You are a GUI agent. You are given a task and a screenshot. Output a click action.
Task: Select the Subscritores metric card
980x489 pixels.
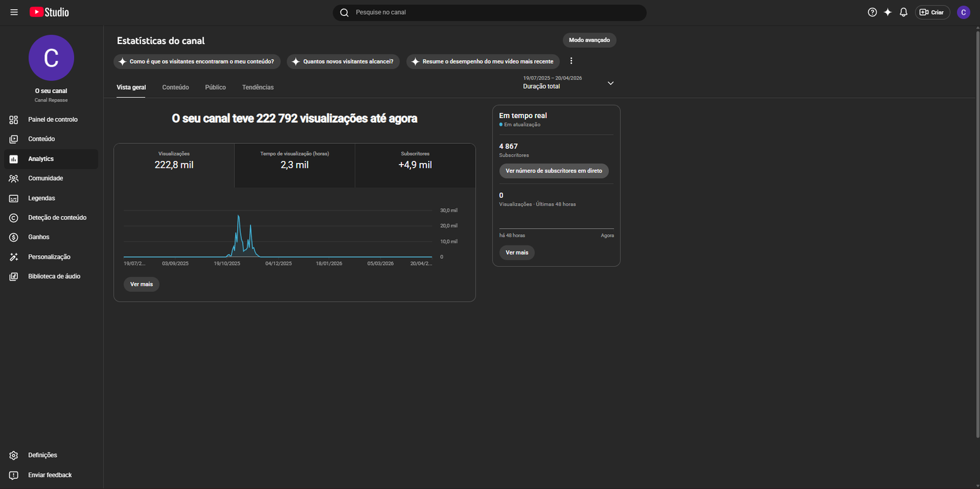[x=415, y=165]
